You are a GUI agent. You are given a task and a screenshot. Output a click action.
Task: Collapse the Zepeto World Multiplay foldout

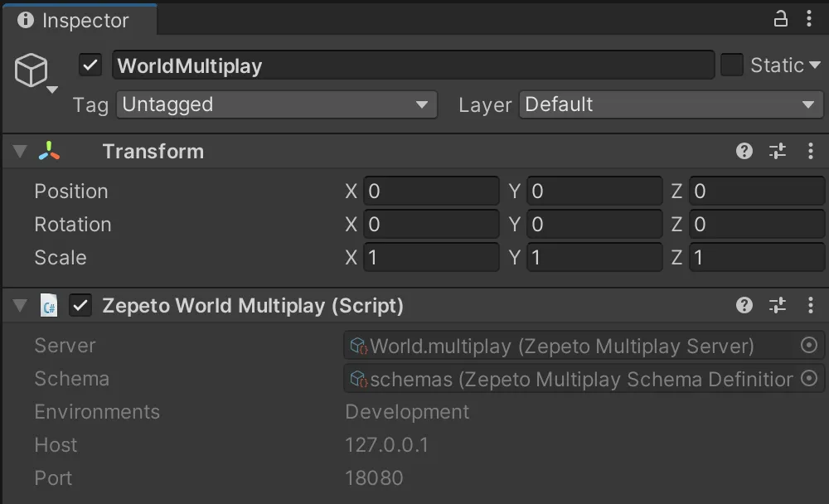pos(20,305)
